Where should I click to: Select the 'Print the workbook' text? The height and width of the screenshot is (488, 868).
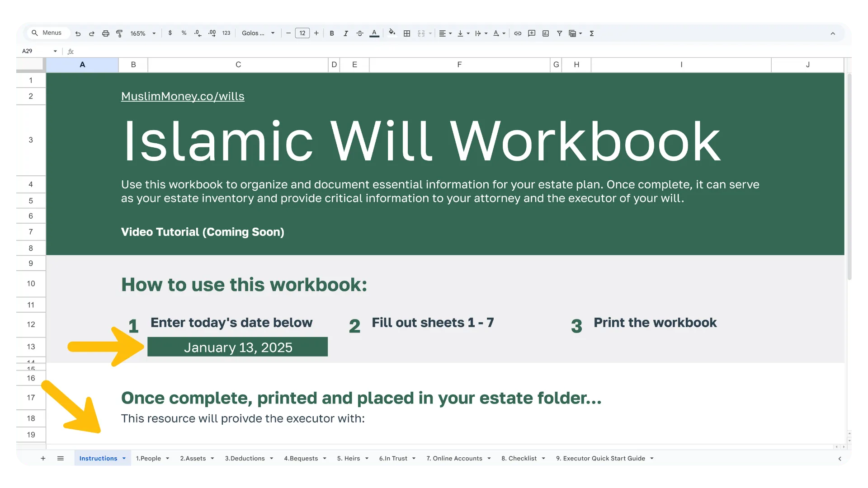[655, 323]
